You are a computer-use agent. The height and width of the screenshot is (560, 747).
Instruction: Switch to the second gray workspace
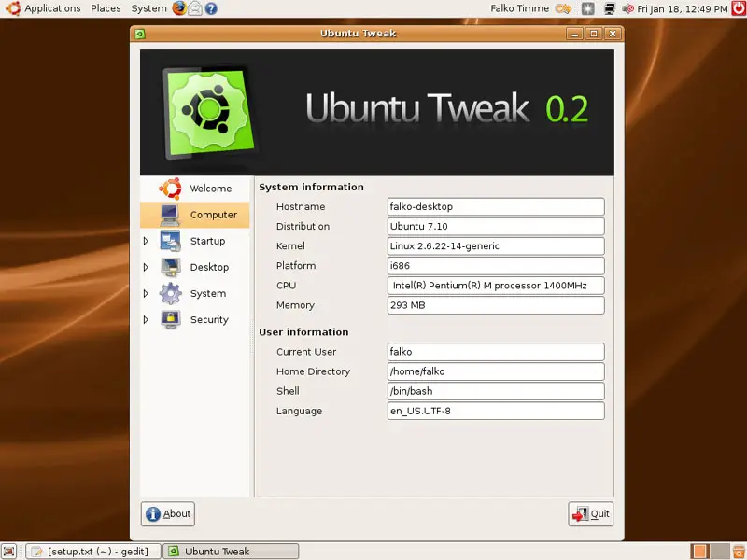[x=720, y=552]
